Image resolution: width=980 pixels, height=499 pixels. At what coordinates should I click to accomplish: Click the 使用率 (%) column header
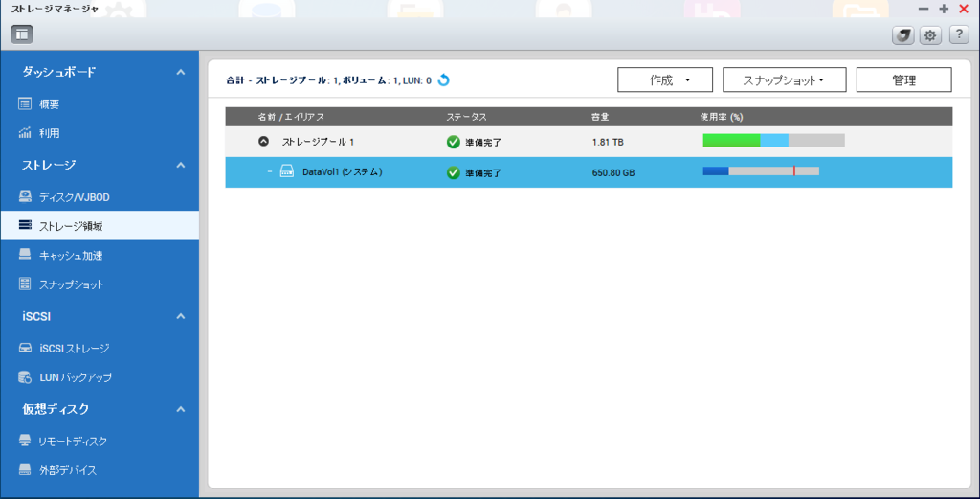[722, 117]
